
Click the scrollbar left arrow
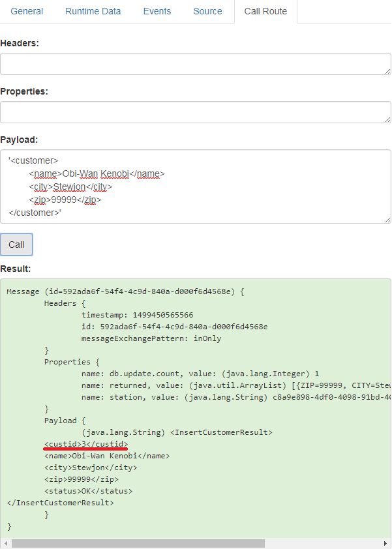click(x=6, y=543)
